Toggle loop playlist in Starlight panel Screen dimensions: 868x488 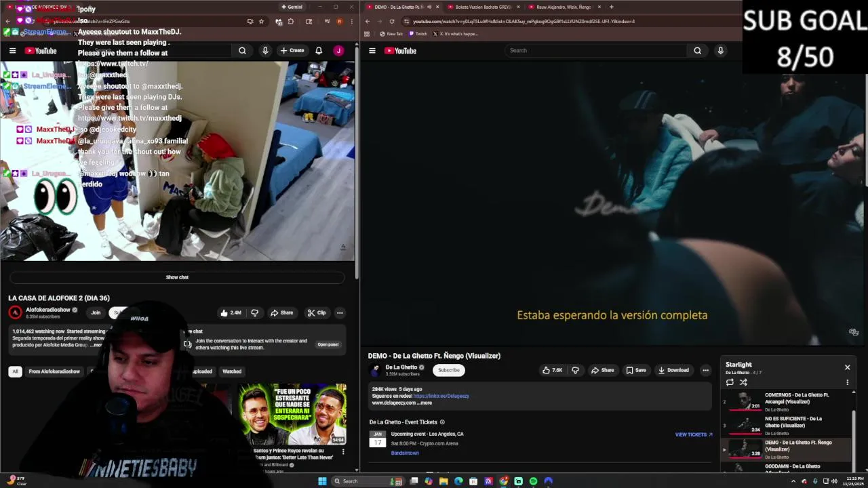[x=730, y=382]
